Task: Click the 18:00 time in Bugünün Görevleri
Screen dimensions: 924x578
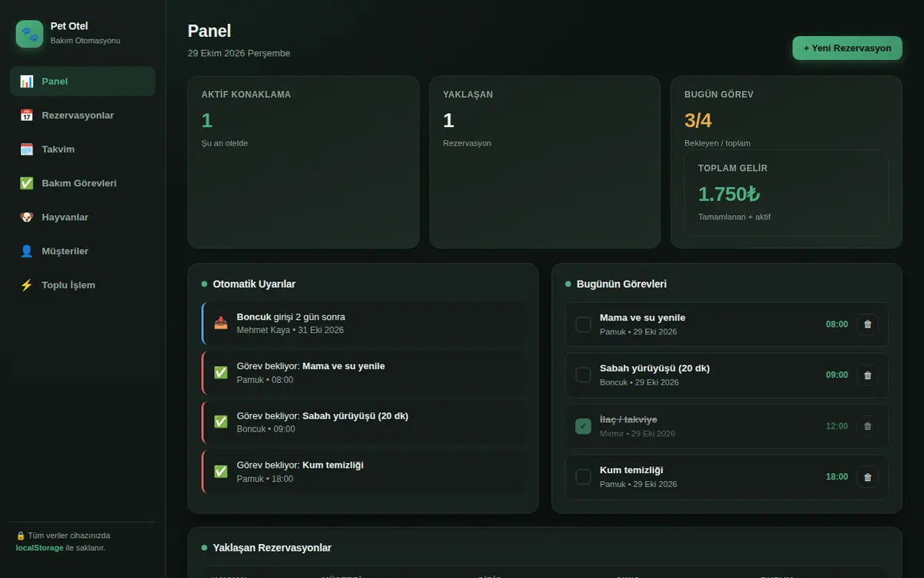Action: coord(837,477)
